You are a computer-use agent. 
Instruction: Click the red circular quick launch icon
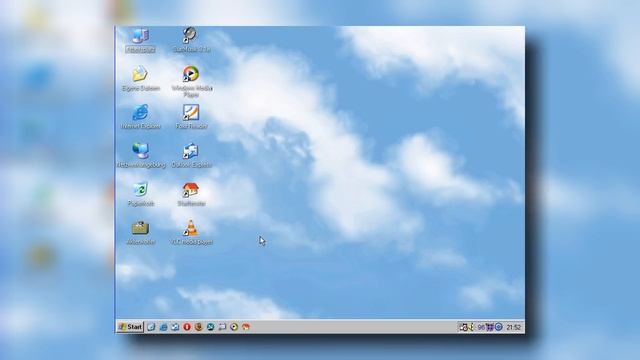pos(187,327)
